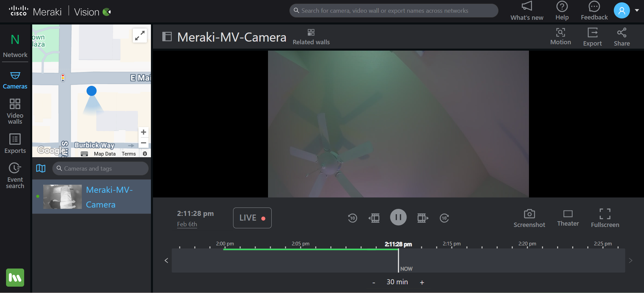Open Related walls
This screenshot has height=293, width=644.
pyautogui.click(x=311, y=37)
